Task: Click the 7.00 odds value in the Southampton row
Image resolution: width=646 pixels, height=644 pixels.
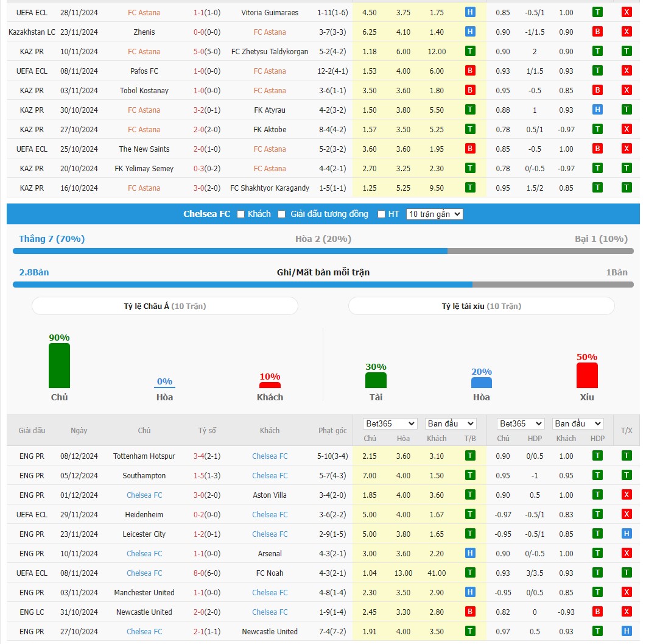Action: (369, 475)
